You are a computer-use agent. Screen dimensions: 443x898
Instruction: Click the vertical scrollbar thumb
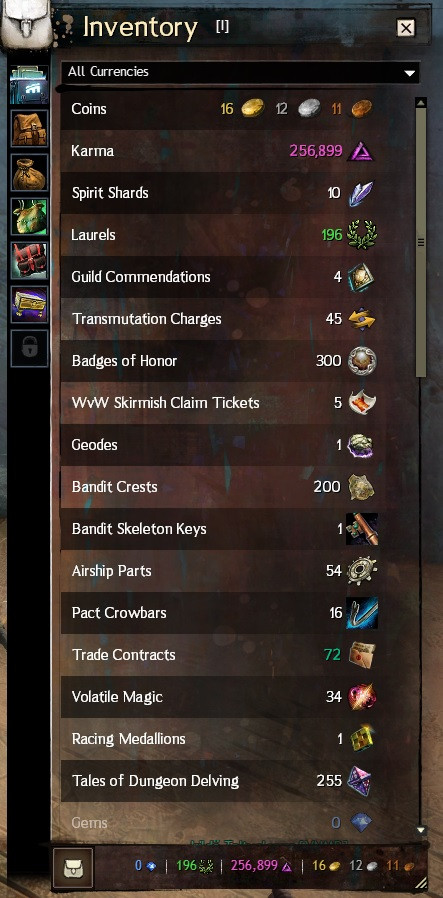tap(421, 243)
